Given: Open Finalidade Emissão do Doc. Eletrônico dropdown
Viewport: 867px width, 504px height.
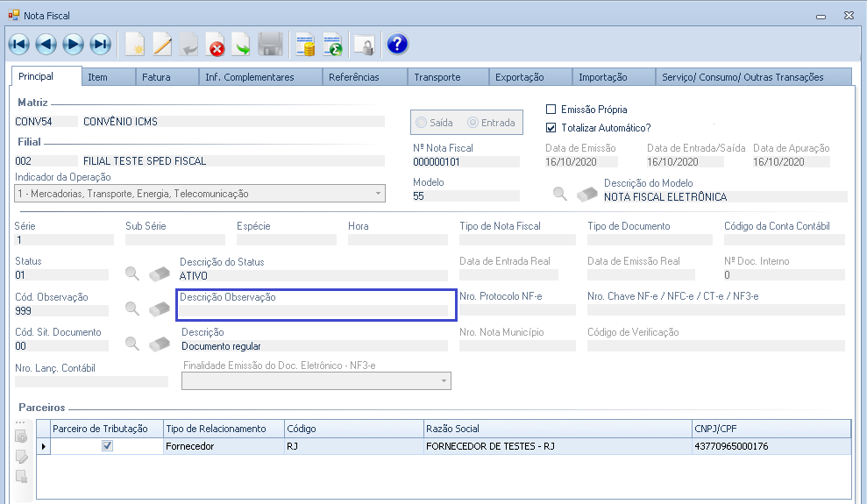Looking at the screenshot, I should [444, 381].
